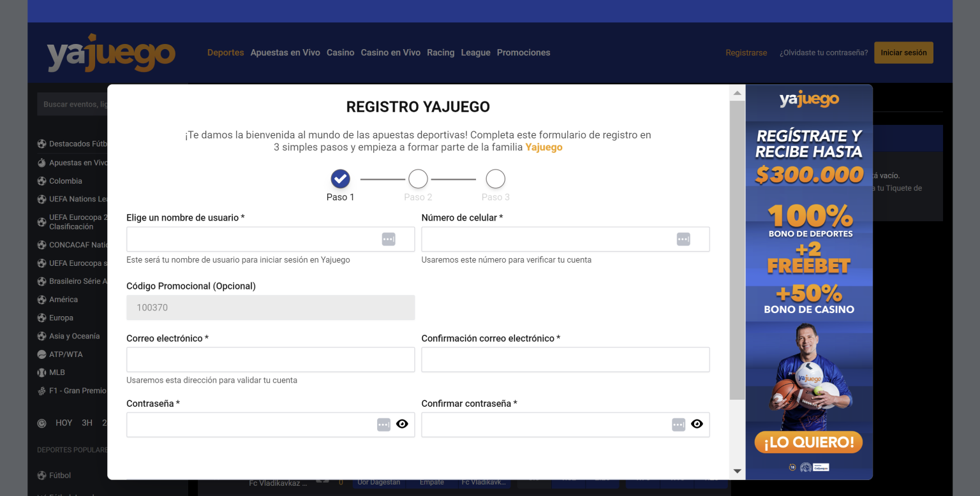Click soccer ball icon beside CONCACAF
The height and width of the screenshot is (496, 980).
pyautogui.click(x=41, y=245)
